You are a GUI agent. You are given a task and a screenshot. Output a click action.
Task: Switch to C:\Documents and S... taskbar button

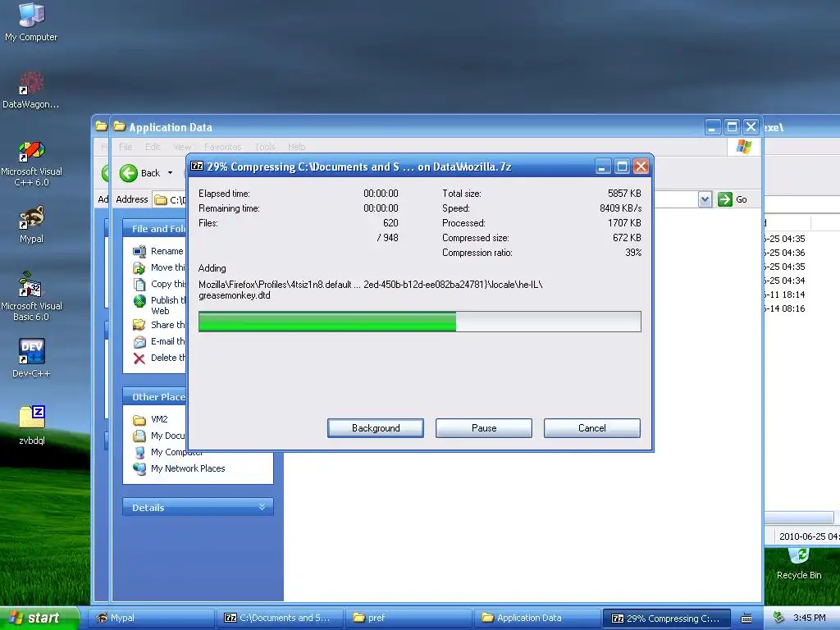pyautogui.click(x=280, y=618)
